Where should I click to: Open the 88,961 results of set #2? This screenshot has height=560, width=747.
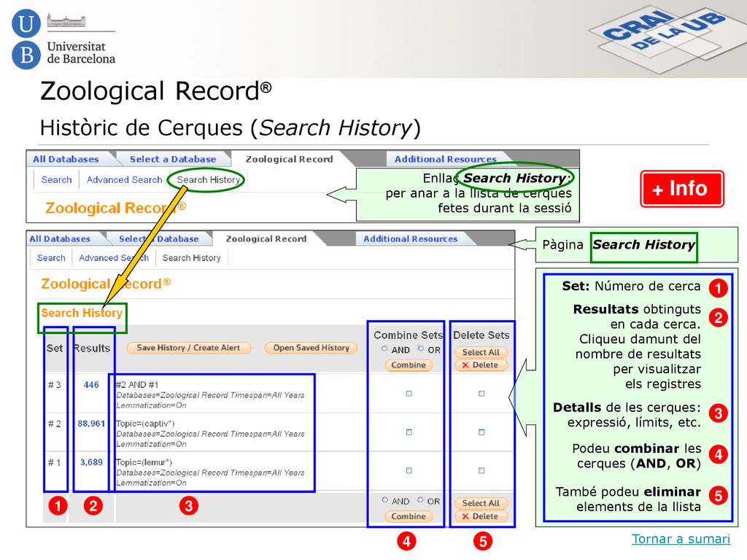[x=91, y=424]
